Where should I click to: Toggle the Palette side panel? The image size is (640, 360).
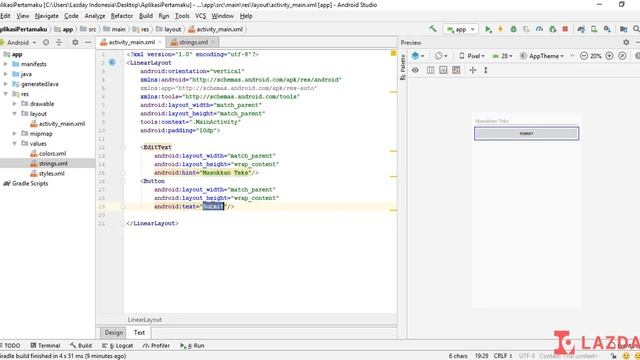tap(402, 67)
